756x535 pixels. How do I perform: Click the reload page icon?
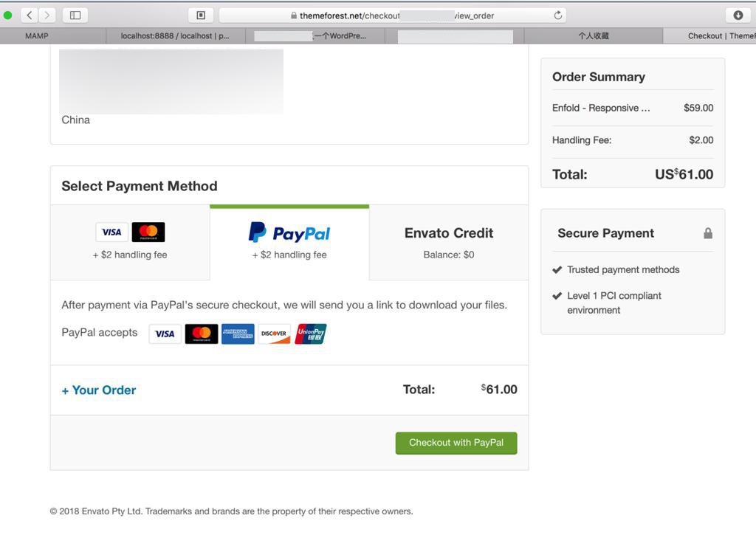(x=558, y=15)
